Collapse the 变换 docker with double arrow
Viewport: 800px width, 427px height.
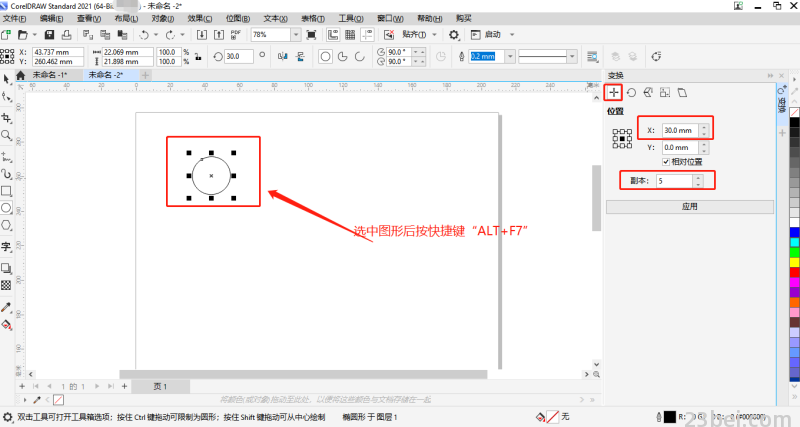(x=770, y=76)
